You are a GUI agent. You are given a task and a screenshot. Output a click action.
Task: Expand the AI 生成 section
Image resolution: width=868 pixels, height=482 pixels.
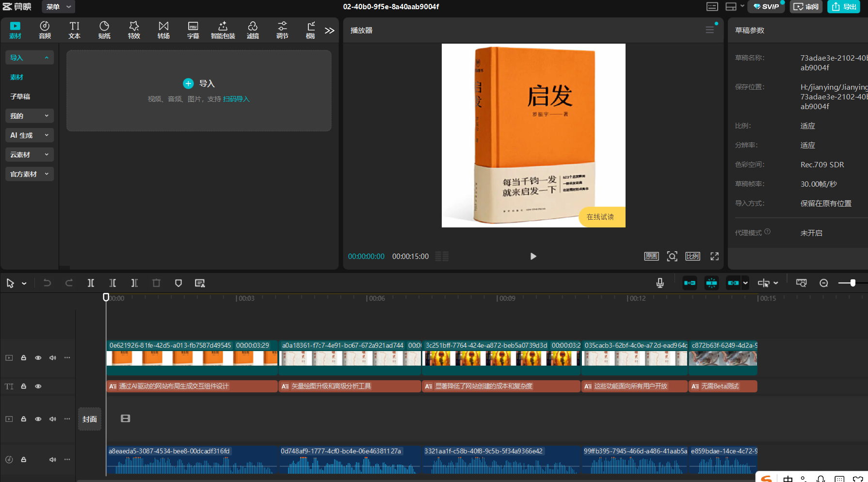(29, 135)
